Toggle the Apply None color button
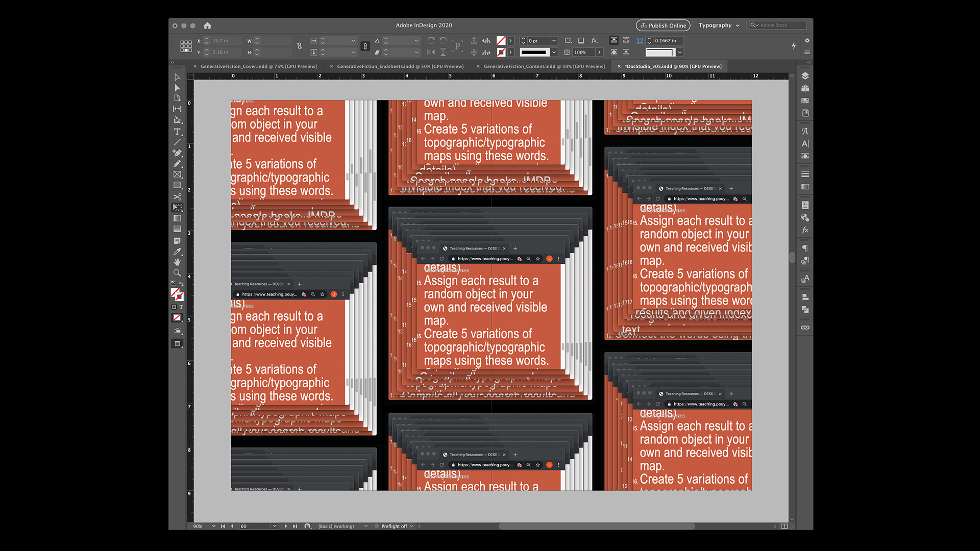 click(177, 318)
